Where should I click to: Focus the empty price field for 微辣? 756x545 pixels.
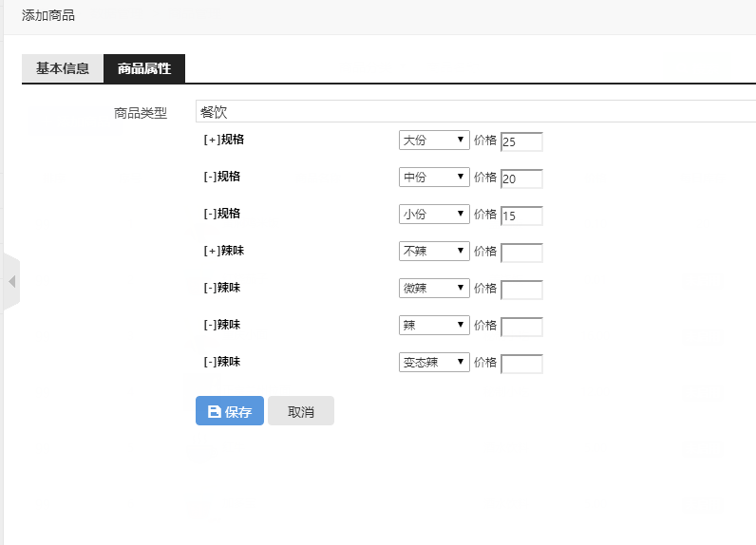(521, 291)
